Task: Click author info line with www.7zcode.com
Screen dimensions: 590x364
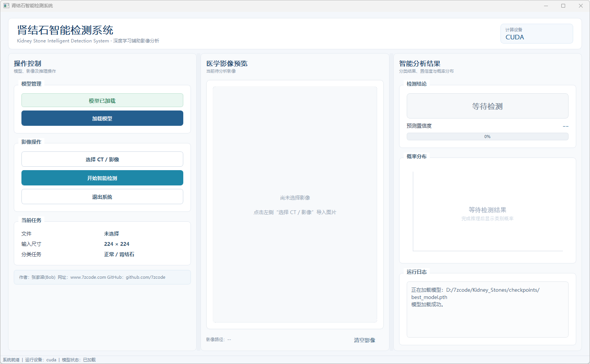Action: pos(102,277)
